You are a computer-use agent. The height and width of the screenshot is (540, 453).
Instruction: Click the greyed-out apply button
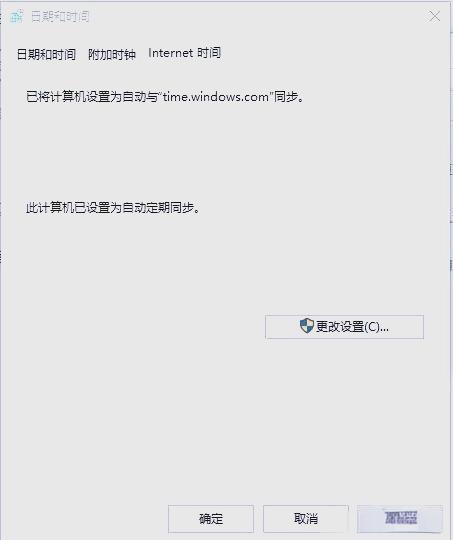pyautogui.click(x=400, y=519)
